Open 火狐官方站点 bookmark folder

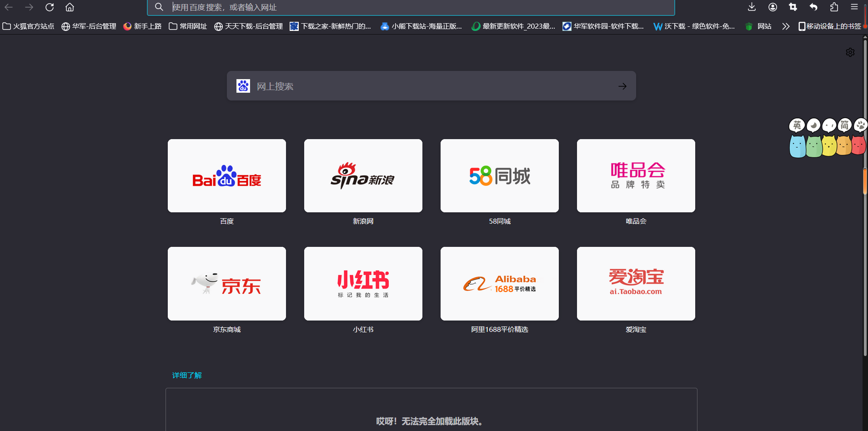click(28, 26)
